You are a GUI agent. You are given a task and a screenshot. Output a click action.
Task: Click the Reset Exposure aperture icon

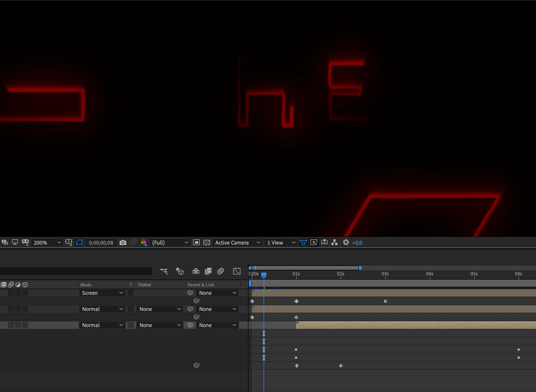tap(346, 242)
